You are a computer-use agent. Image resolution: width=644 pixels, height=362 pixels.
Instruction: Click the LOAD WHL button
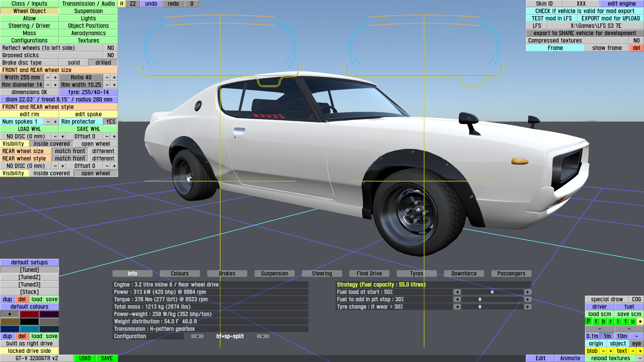tap(30, 129)
